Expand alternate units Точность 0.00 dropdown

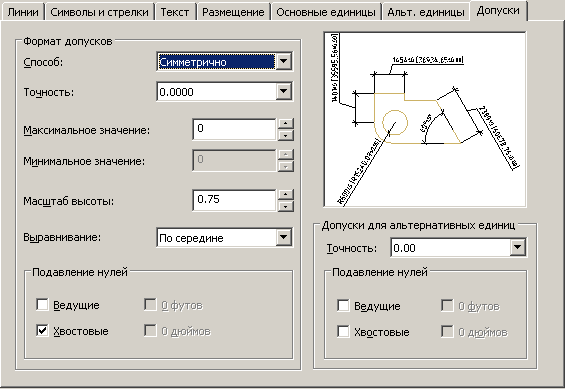tap(517, 247)
